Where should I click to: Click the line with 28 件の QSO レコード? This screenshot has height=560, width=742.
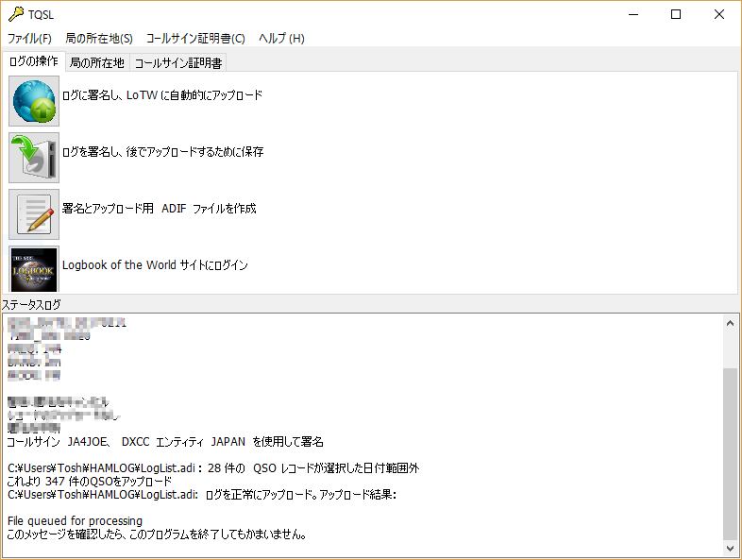(x=213, y=468)
